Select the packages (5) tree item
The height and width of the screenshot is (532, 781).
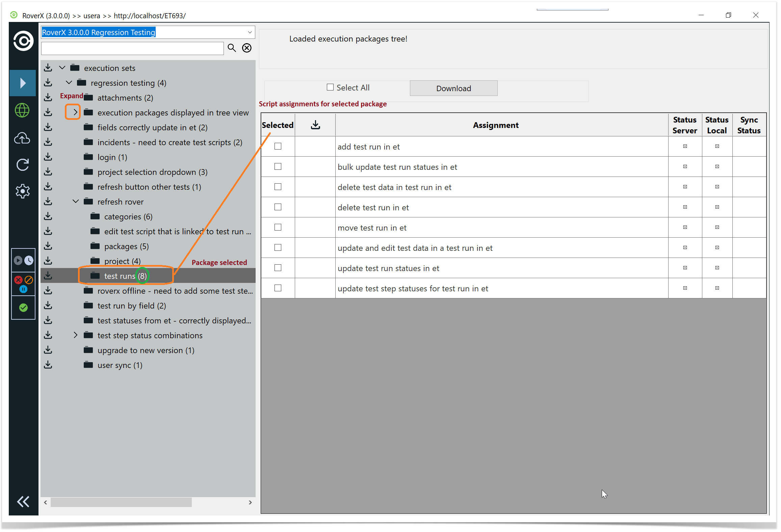point(126,246)
